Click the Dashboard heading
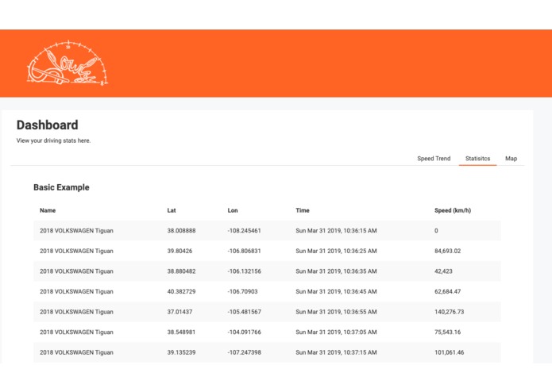Viewport: 552px width, 392px height. (47, 125)
